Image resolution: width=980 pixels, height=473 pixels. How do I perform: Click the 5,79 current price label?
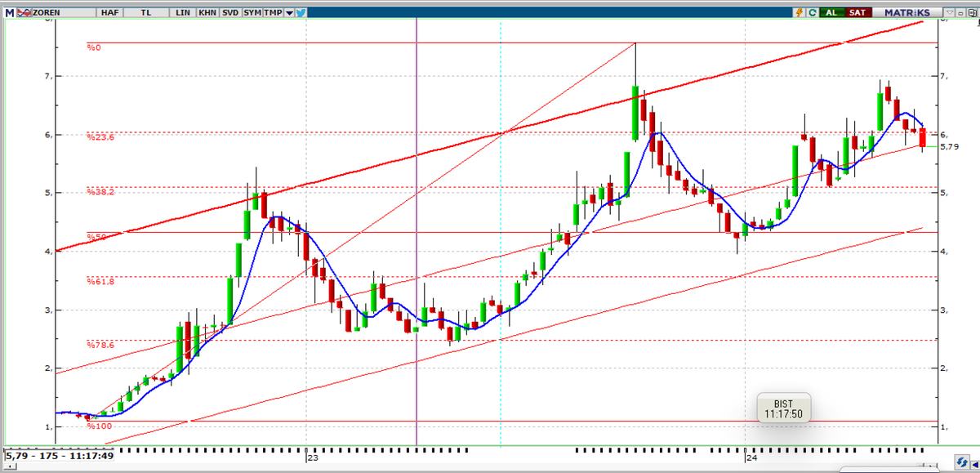tap(948, 147)
